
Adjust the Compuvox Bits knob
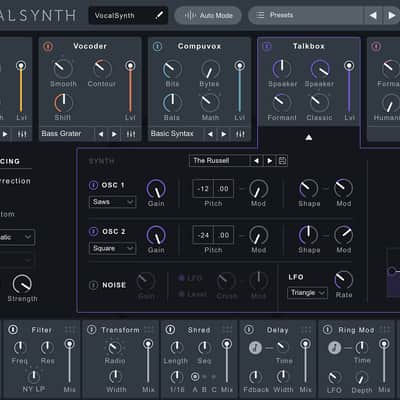[172, 69]
